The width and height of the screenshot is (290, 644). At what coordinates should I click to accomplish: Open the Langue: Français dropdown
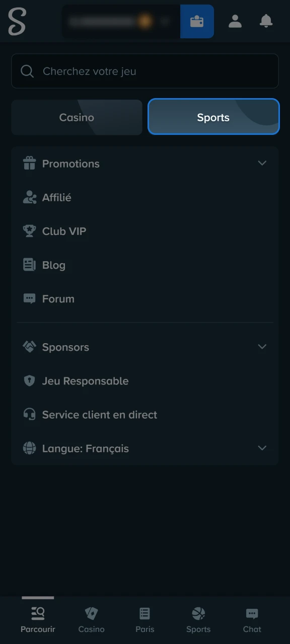(145, 448)
